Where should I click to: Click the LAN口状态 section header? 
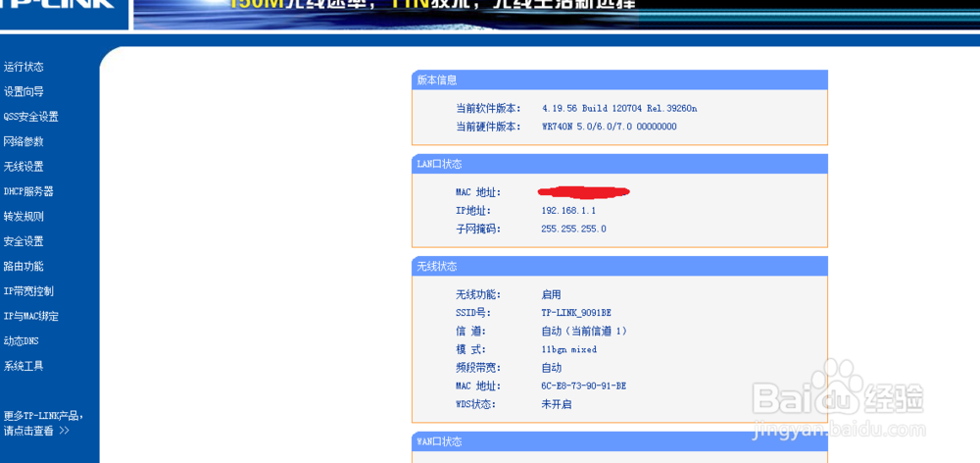pyautogui.click(x=619, y=164)
